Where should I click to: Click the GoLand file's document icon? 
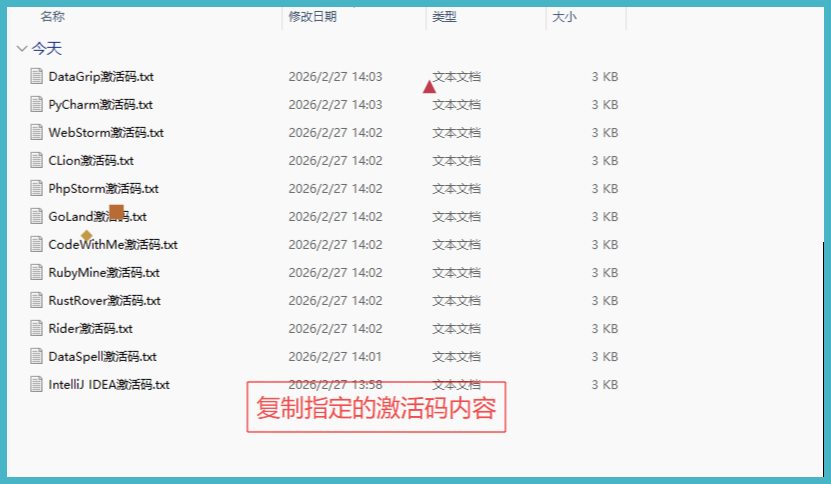36,217
